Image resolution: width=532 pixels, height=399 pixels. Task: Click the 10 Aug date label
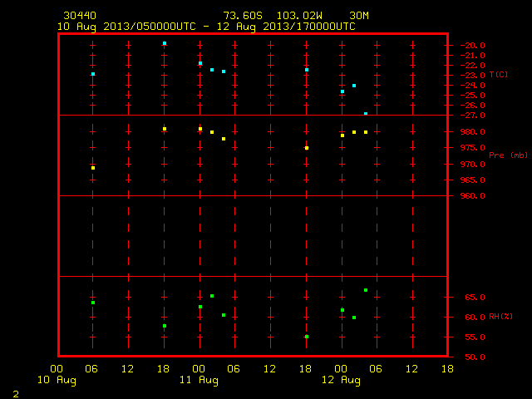57,380
